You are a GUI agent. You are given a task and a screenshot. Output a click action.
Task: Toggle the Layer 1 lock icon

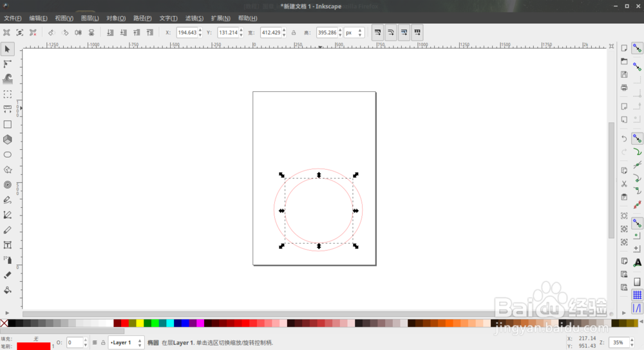[103, 342]
